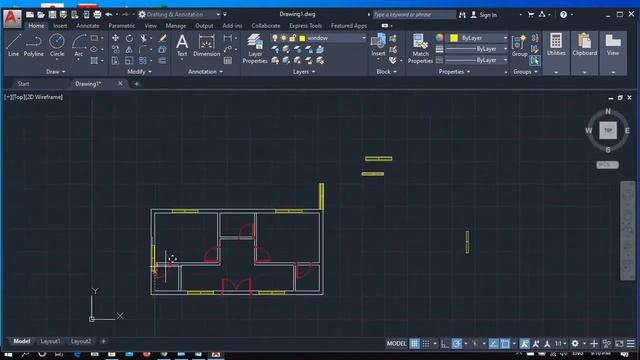Open the Output ribbon tab
This screenshot has width=640, height=360.
[x=204, y=26]
